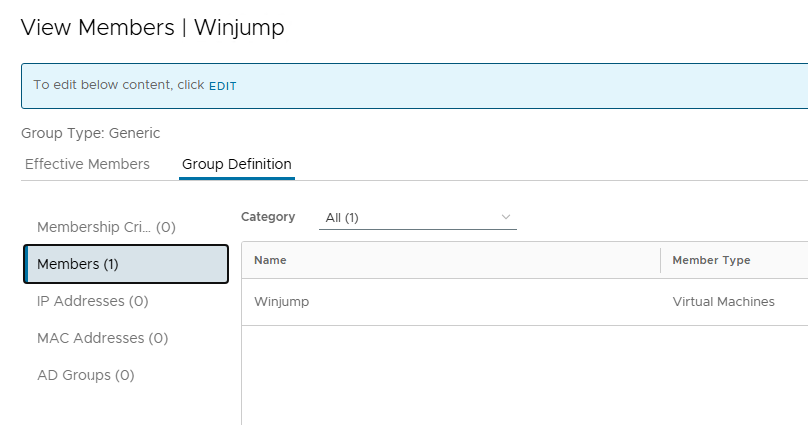Click the EDIT link in the banner
The height and width of the screenshot is (425, 808).
[222, 86]
